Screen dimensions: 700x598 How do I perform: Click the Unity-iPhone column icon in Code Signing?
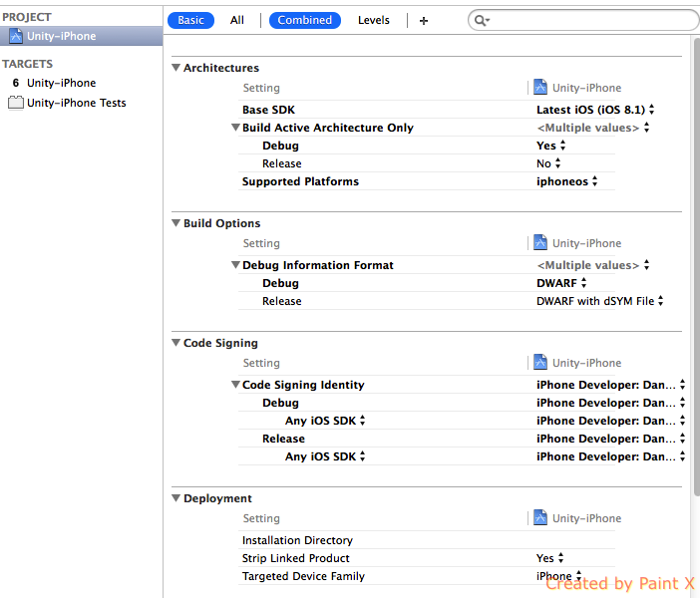(540, 362)
